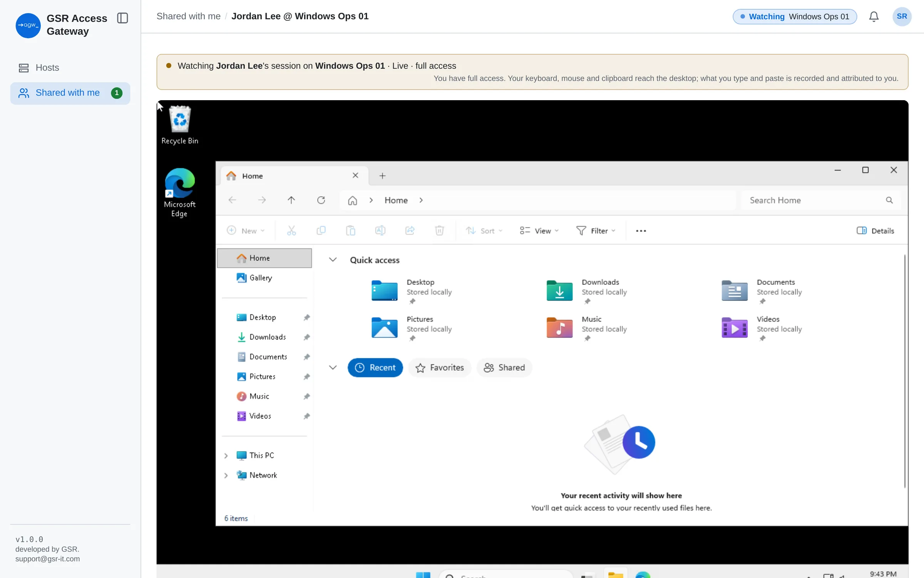Collapse the Recent files section chevron
The height and width of the screenshot is (578, 924).
[333, 367]
